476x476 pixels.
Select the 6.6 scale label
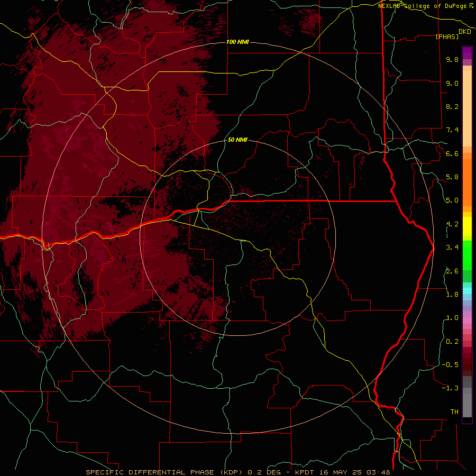click(452, 153)
